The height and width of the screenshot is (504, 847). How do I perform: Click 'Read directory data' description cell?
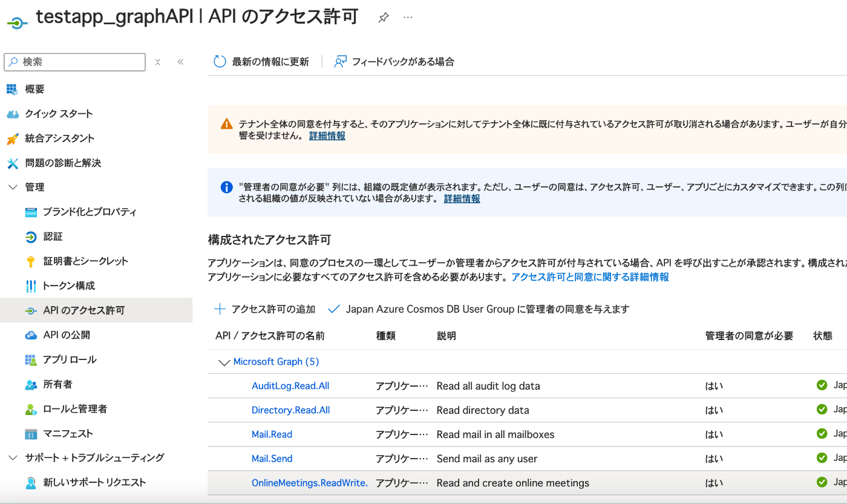[483, 410]
